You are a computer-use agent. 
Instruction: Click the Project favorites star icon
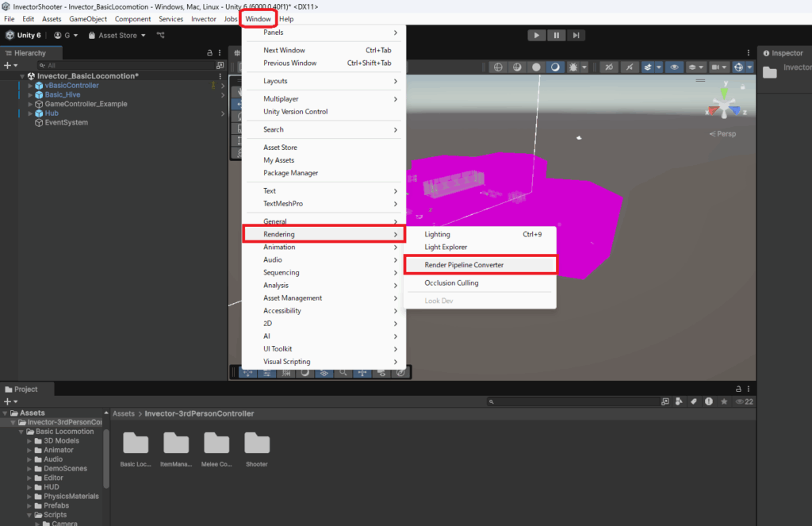pos(724,401)
